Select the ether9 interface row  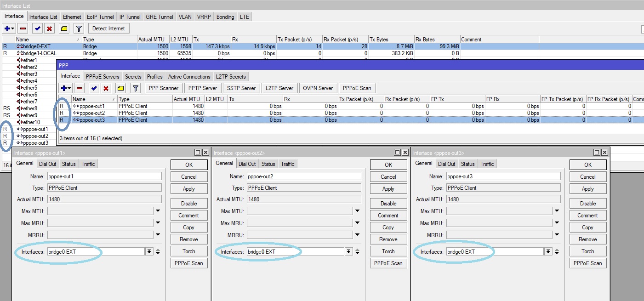30,115
